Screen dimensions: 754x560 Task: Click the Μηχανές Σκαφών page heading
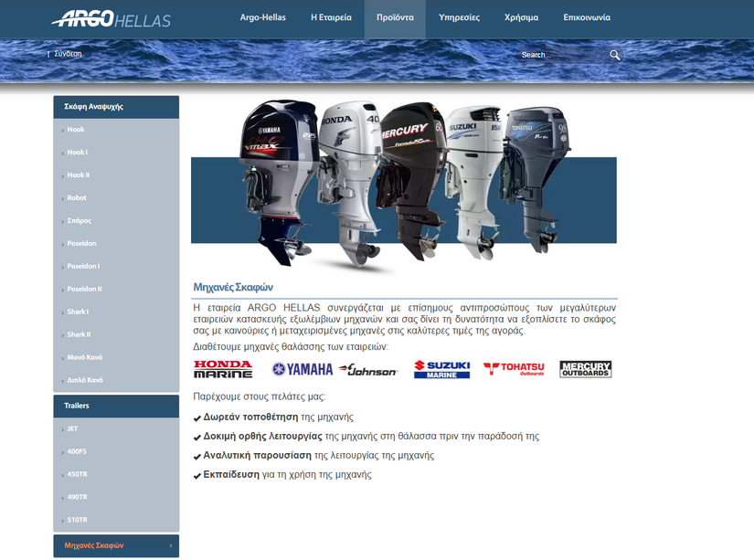pos(233,288)
